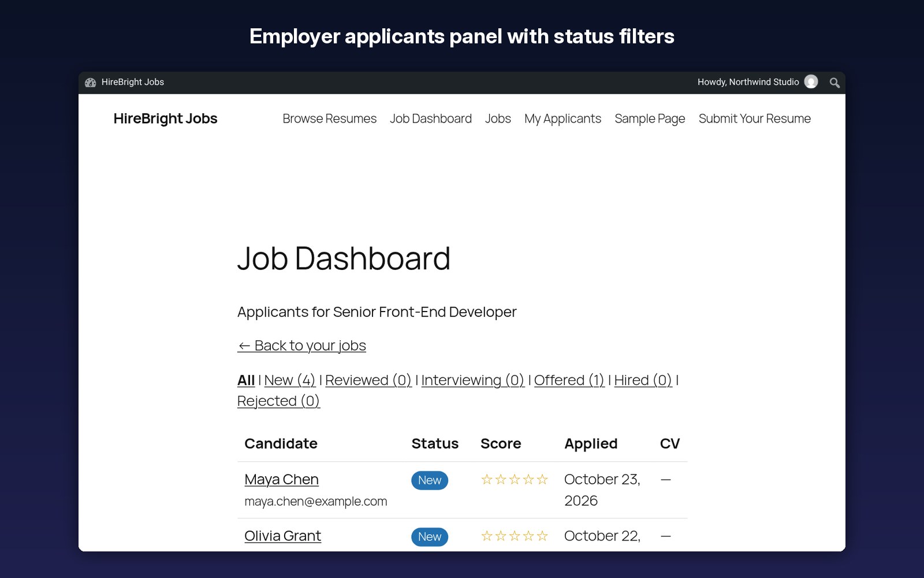Image resolution: width=924 pixels, height=578 pixels.
Task: Click the Candidate column header
Action: [x=281, y=444]
